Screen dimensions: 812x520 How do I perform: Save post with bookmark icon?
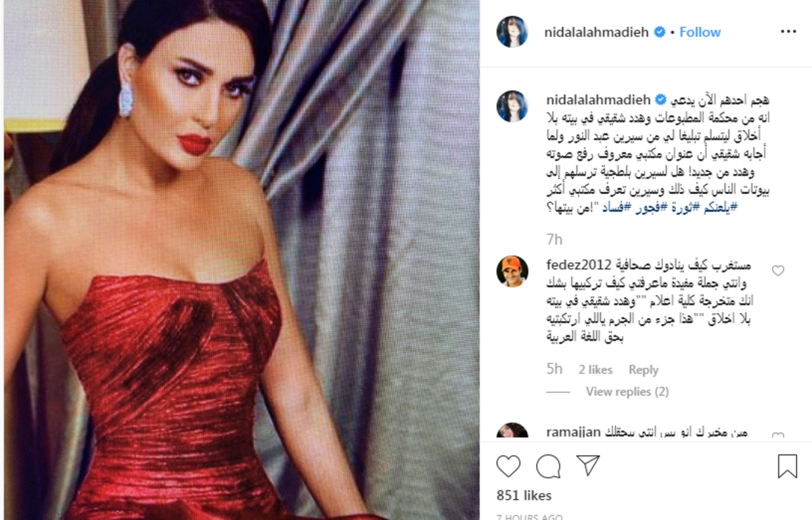(x=787, y=466)
